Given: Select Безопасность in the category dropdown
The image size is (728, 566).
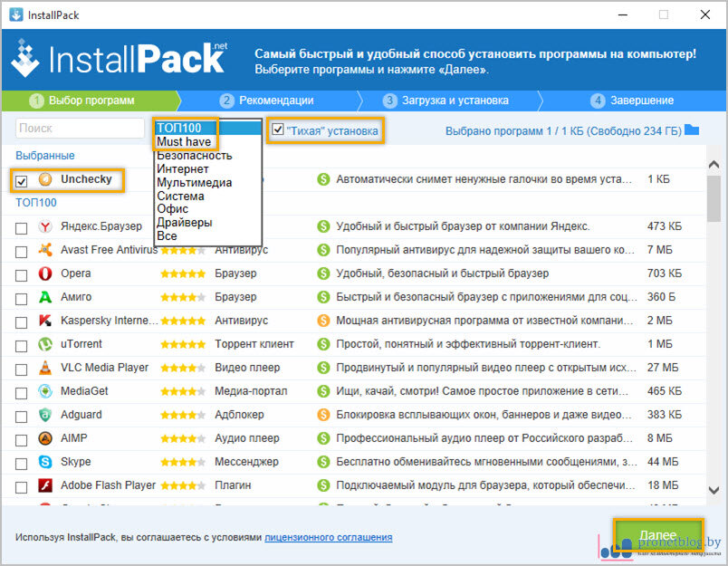Looking at the screenshot, I should tap(208, 156).
